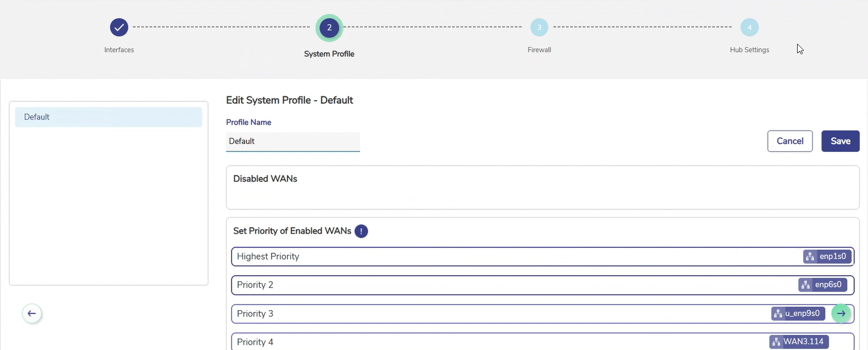This screenshot has width=868, height=350.
Task: Select the u_enp9s0 WAN chip
Action: [x=798, y=313]
